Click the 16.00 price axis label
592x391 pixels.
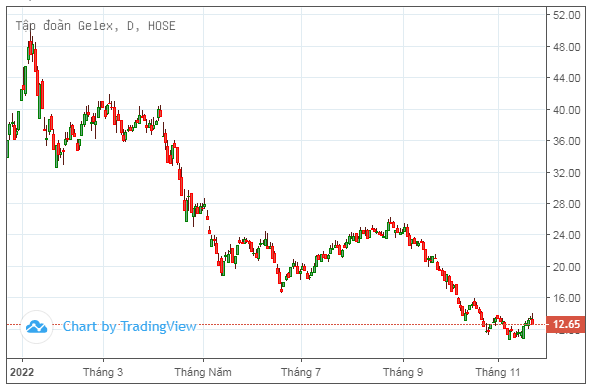coord(566,298)
